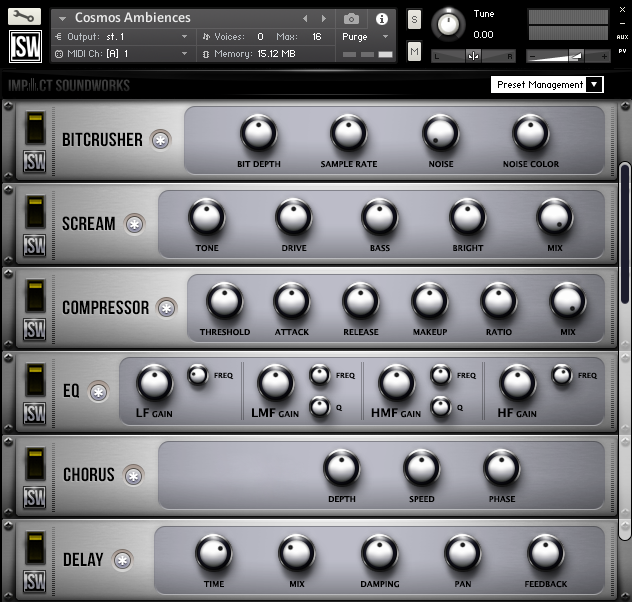The width and height of the screenshot is (632, 602).
Task: Open the Output st. 1 dropdown
Action: click(x=184, y=37)
